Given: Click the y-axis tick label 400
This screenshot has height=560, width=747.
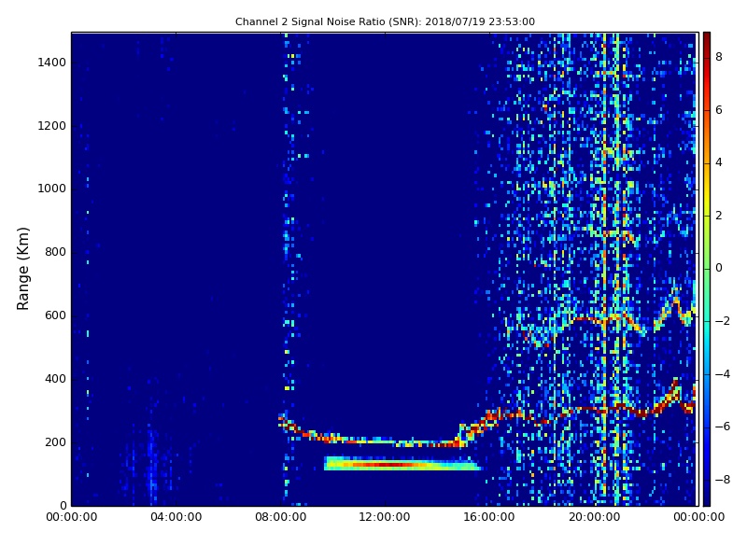Looking at the screenshot, I should point(55,379).
